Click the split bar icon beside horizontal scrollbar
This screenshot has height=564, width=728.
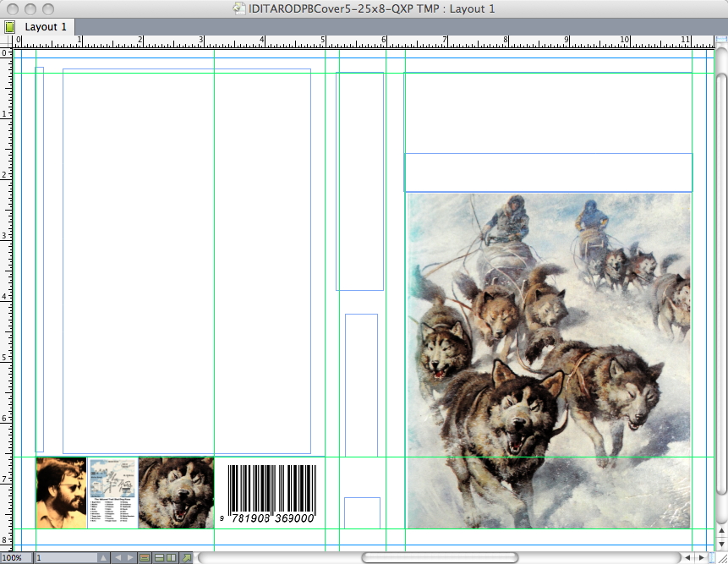pos(712,557)
